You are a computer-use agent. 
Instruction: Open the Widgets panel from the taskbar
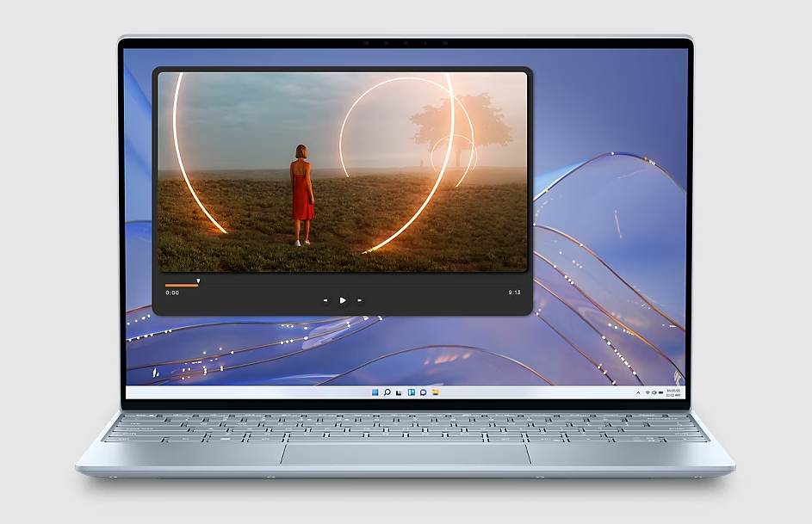[x=412, y=392]
